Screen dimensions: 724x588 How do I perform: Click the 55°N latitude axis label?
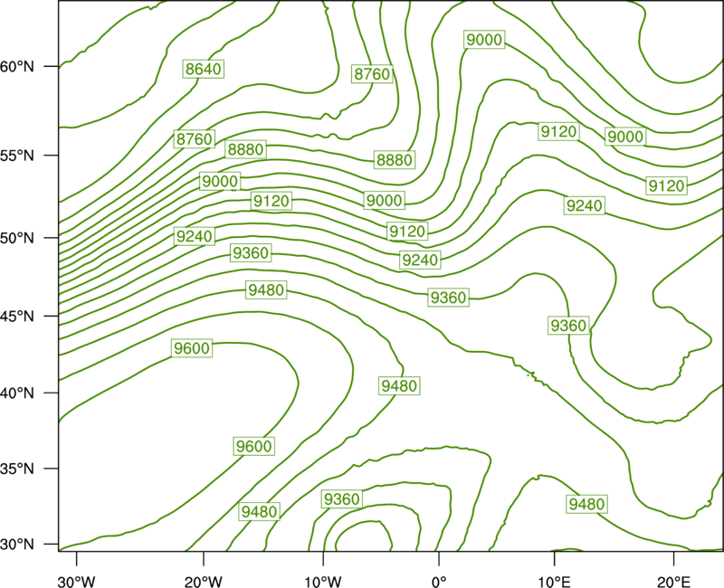17,156
